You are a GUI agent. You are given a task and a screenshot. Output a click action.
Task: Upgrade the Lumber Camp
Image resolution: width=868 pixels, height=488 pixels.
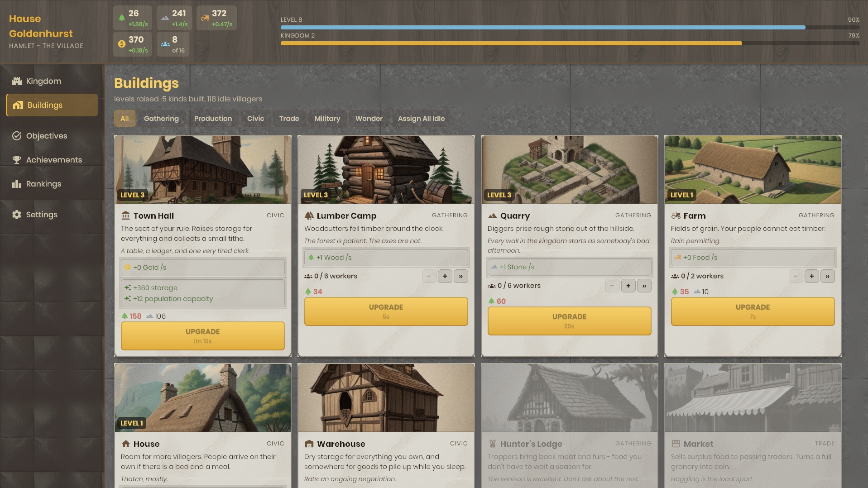point(386,311)
